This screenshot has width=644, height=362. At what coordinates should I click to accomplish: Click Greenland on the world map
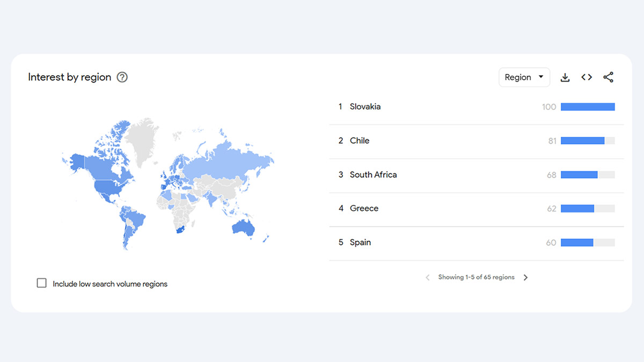(x=143, y=139)
